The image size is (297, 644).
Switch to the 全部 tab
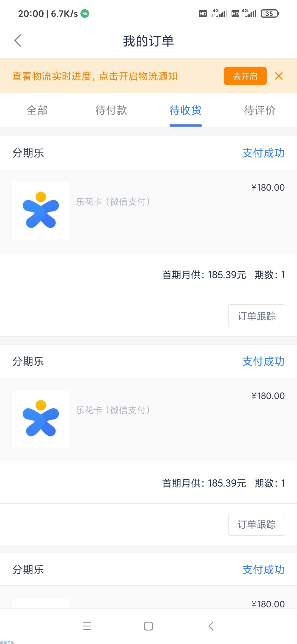37,110
